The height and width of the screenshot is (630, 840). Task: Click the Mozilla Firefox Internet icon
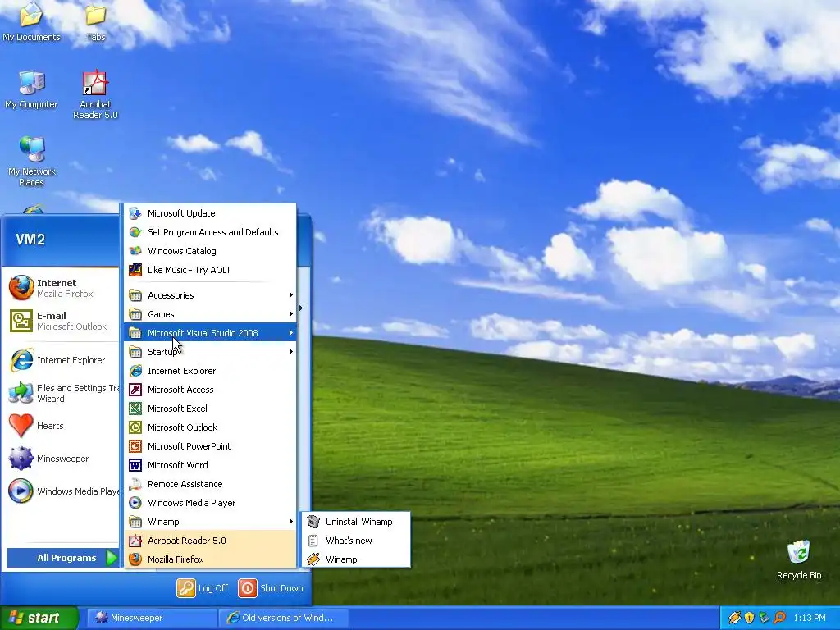click(x=21, y=288)
